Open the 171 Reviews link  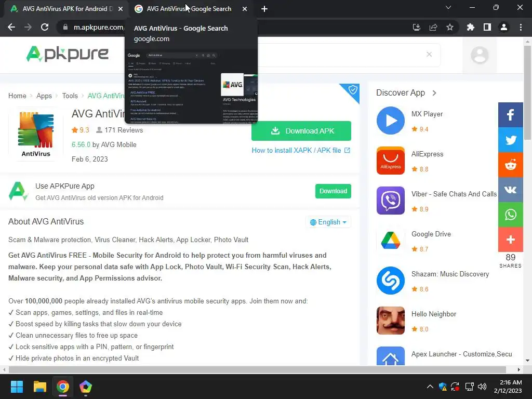pos(119,130)
